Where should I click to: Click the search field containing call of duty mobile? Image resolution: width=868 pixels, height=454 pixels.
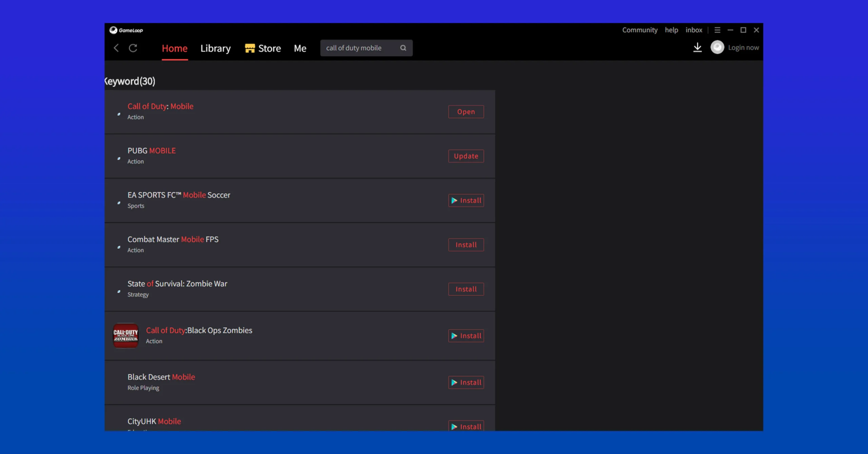click(x=366, y=48)
